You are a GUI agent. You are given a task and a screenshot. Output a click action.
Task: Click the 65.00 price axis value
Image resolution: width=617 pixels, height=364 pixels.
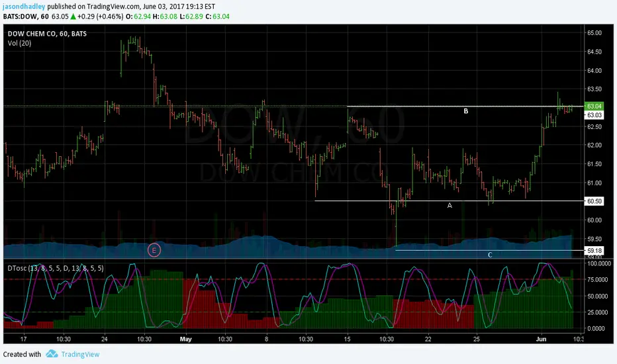tap(594, 33)
